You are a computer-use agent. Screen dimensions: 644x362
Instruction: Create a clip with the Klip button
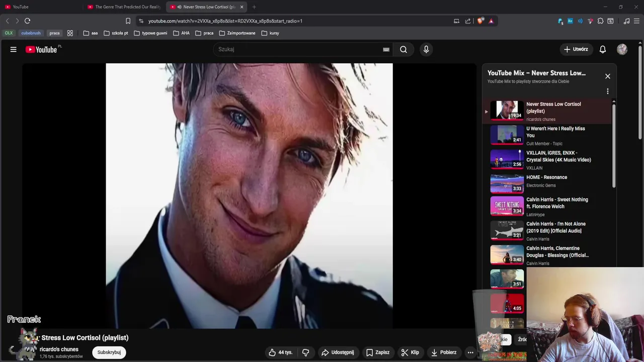pos(410,352)
